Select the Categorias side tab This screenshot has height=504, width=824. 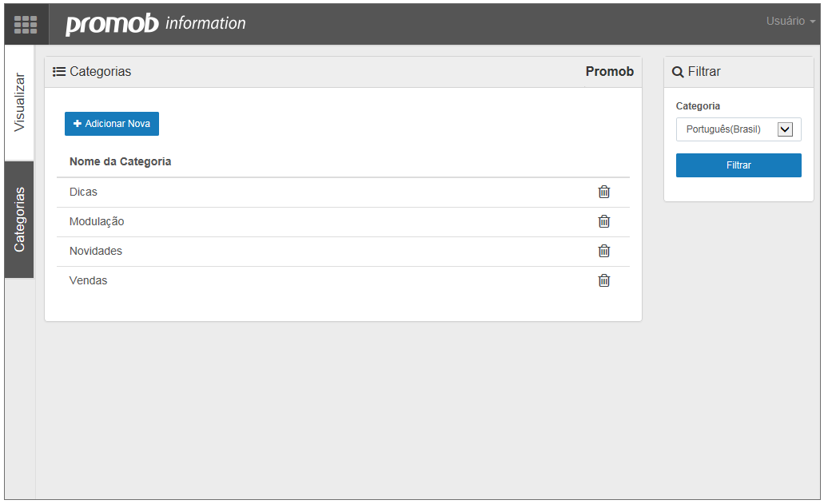click(19, 220)
